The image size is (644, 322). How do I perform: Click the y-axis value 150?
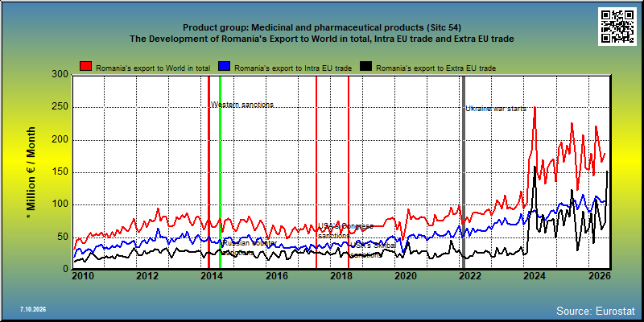60,172
